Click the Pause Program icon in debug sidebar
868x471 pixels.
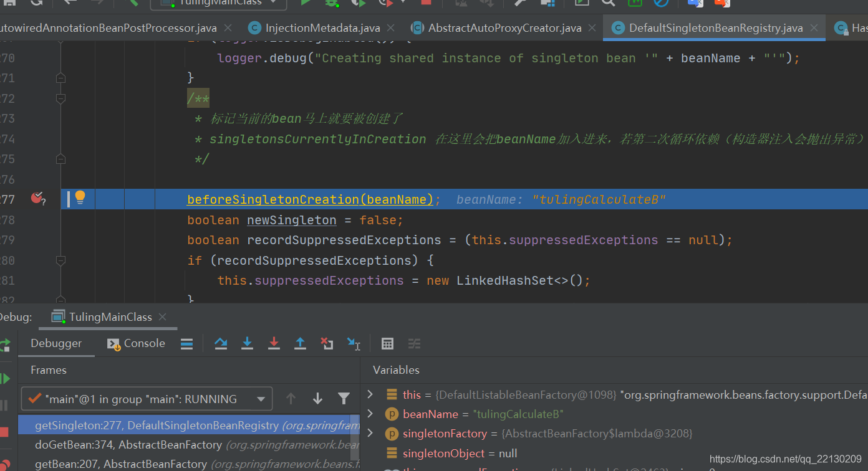[x=4, y=406]
